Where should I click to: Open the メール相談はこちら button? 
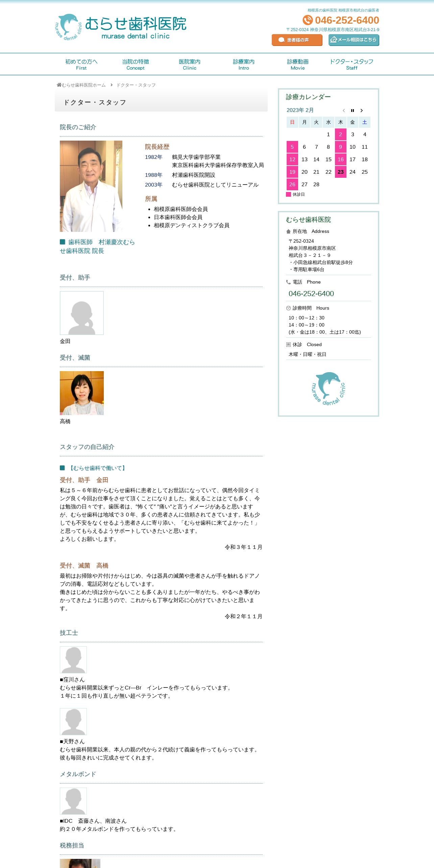(x=354, y=40)
